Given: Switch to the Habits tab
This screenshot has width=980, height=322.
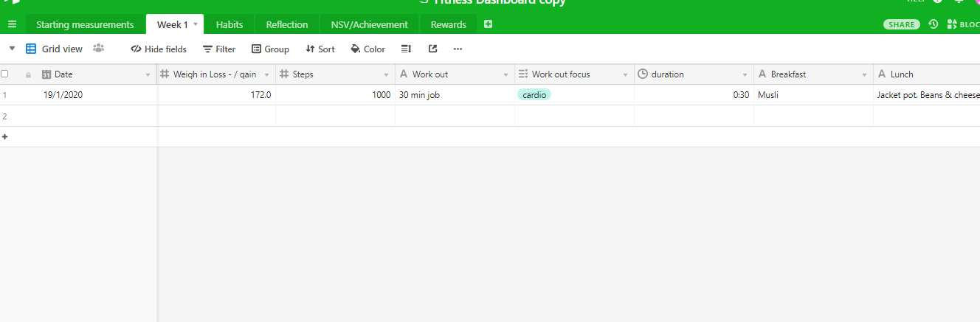Looking at the screenshot, I should click(229, 24).
